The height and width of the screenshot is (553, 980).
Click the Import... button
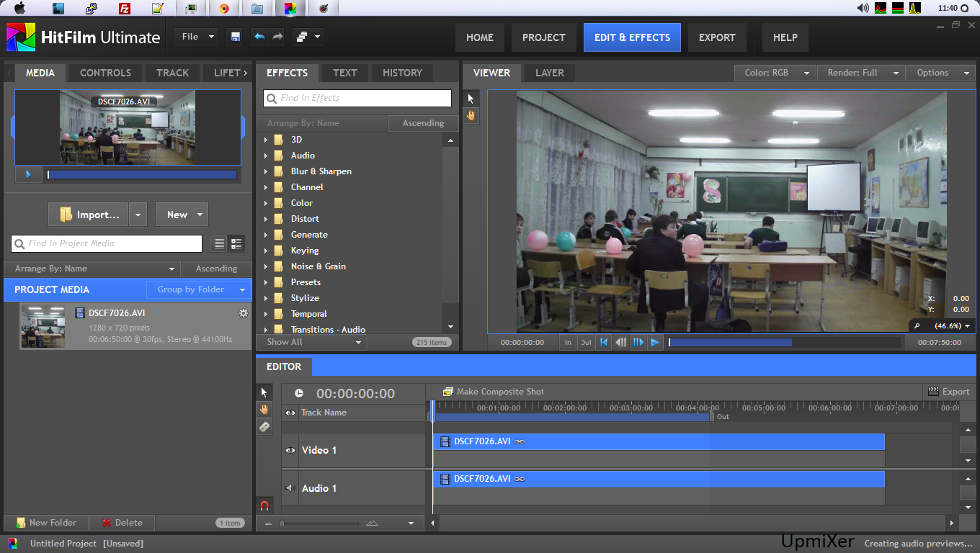click(89, 215)
